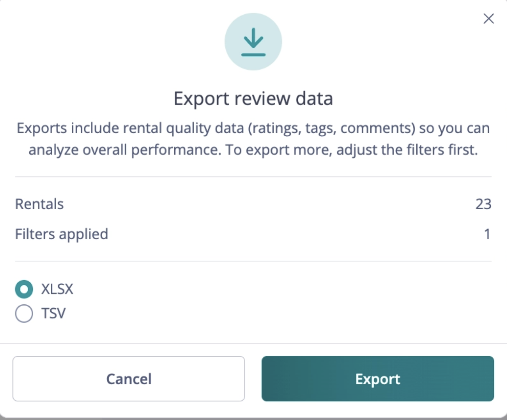Viewport: 507px width, 420px height.
Task: Click the download arrow icon
Action: click(253, 43)
